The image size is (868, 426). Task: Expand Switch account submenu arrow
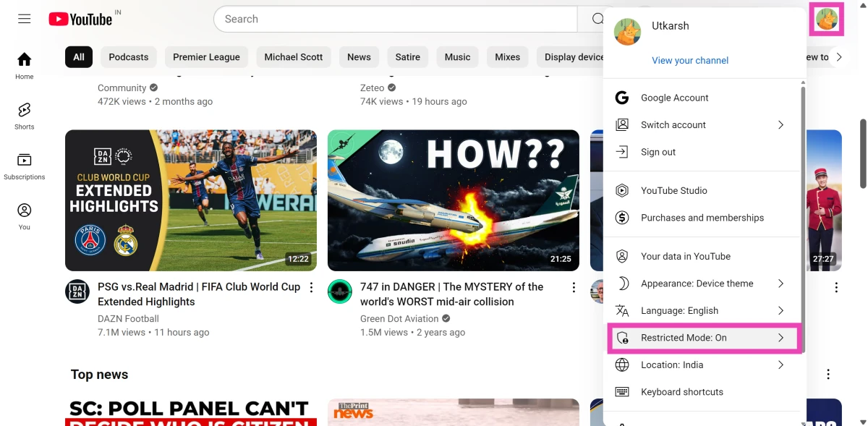click(780, 124)
